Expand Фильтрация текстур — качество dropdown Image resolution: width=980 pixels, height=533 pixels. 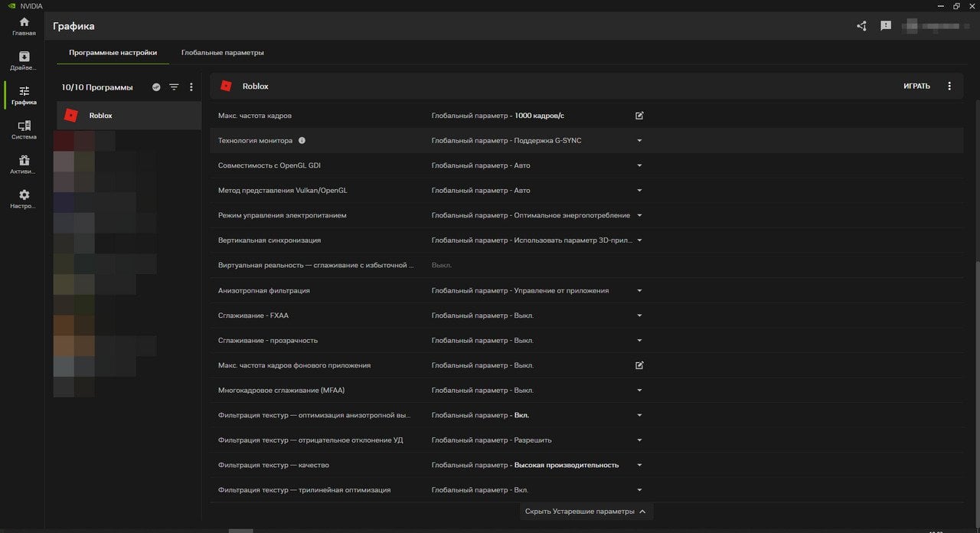pos(639,465)
